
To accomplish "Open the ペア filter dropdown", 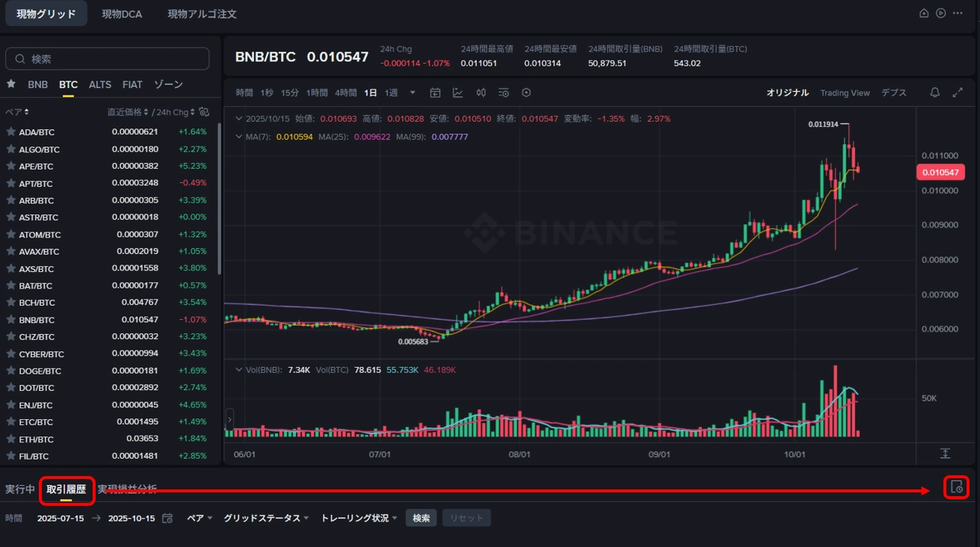I will pyautogui.click(x=199, y=517).
